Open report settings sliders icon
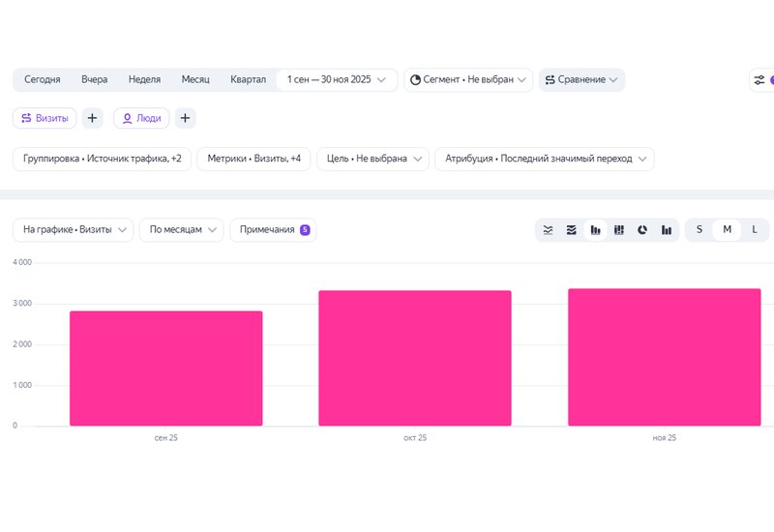 click(759, 80)
